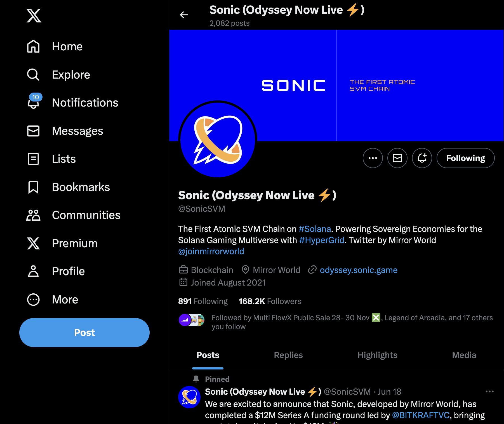Switch to the Highlights tab
The height and width of the screenshot is (424, 504).
[x=377, y=355]
